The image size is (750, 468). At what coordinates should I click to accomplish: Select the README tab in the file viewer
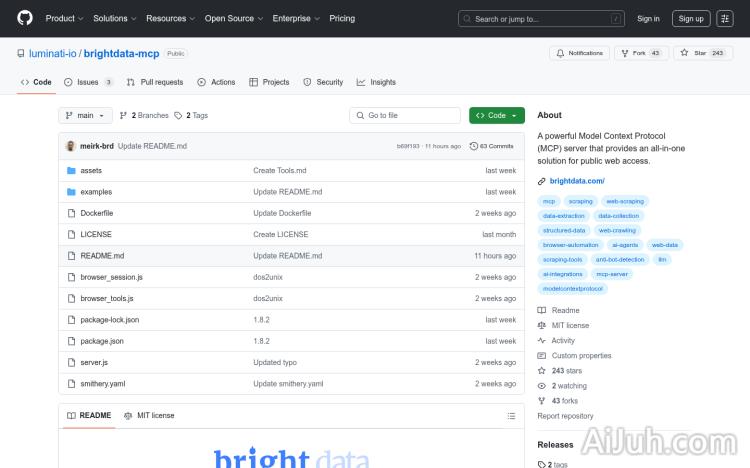pos(89,416)
